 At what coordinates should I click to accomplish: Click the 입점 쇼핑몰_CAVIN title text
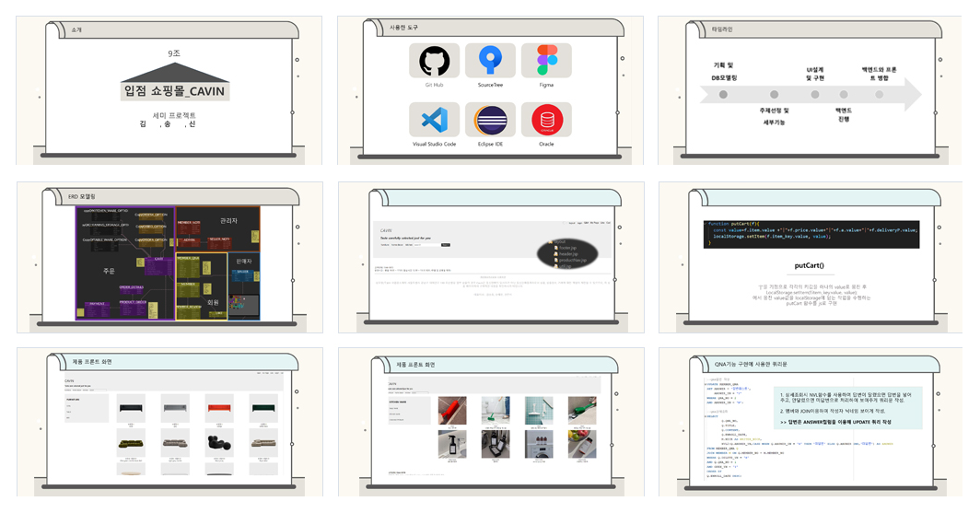[x=174, y=90]
